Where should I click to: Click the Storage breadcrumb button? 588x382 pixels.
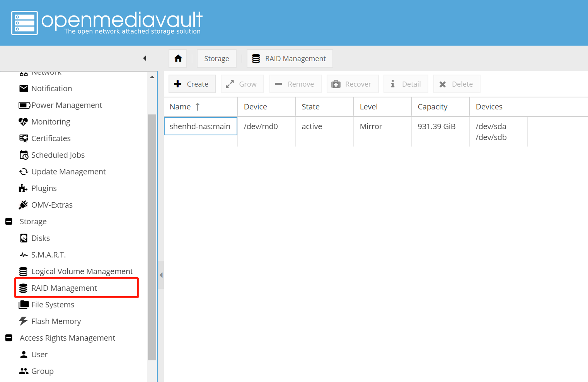tap(216, 58)
